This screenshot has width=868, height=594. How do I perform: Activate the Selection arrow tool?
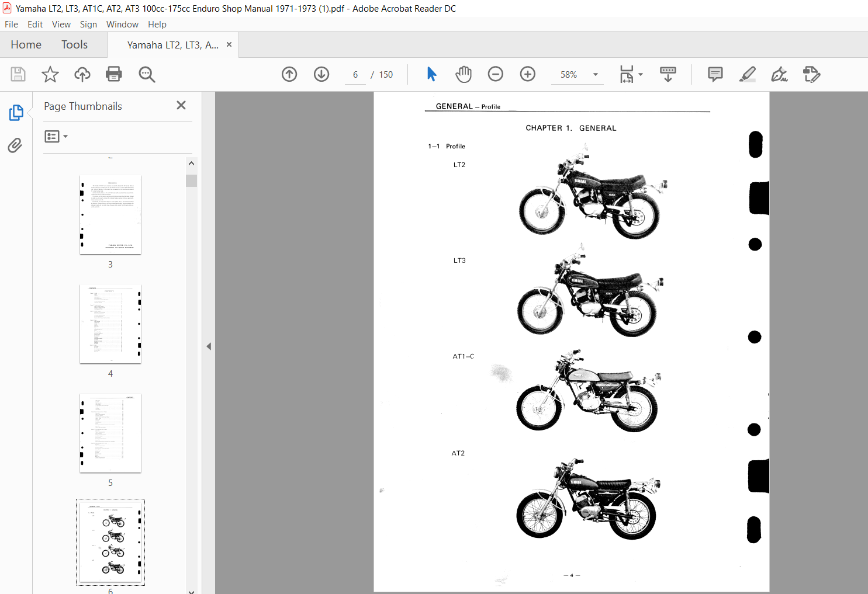(x=431, y=74)
